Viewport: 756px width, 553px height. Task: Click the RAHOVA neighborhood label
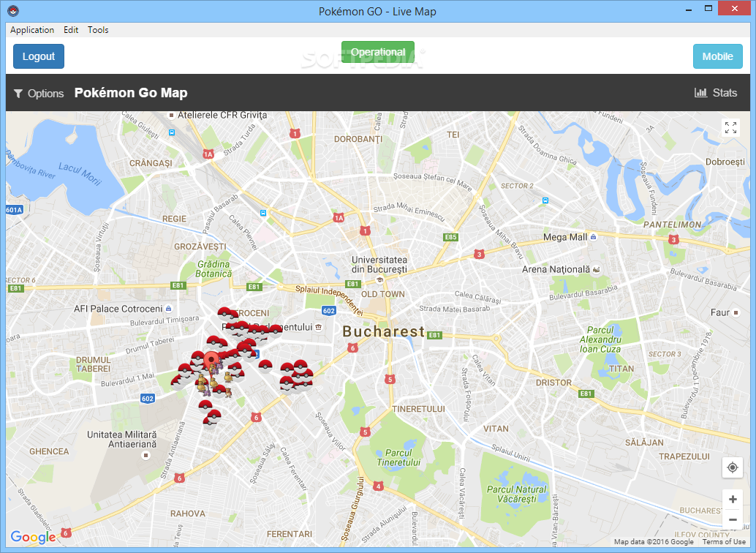[x=188, y=513]
